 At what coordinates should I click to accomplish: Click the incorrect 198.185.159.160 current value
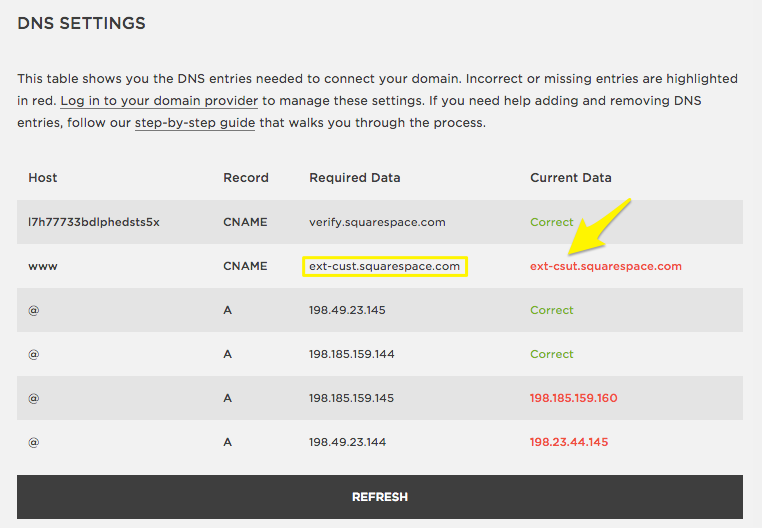(x=573, y=398)
